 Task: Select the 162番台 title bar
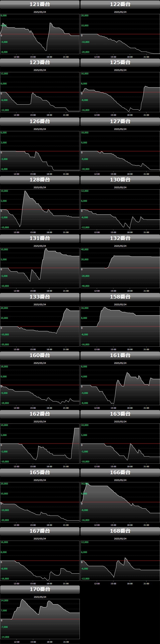tap(40, 414)
